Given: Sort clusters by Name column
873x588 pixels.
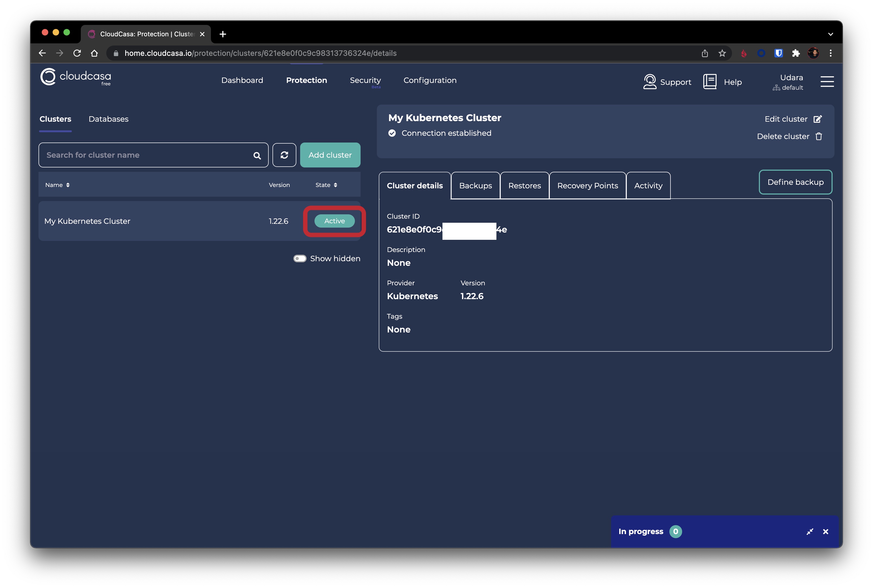Looking at the screenshot, I should pos(57,185).
